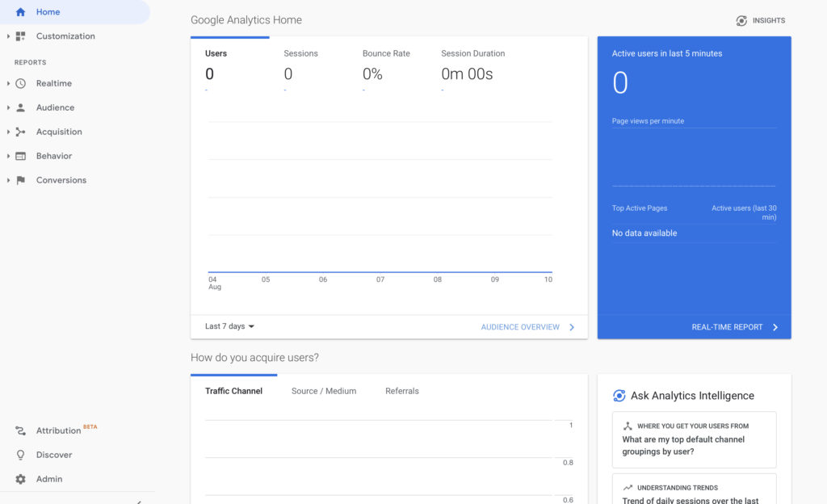827x504 pixels.
Task: Open Behavior reports label
Action: [x=54, y=156]
